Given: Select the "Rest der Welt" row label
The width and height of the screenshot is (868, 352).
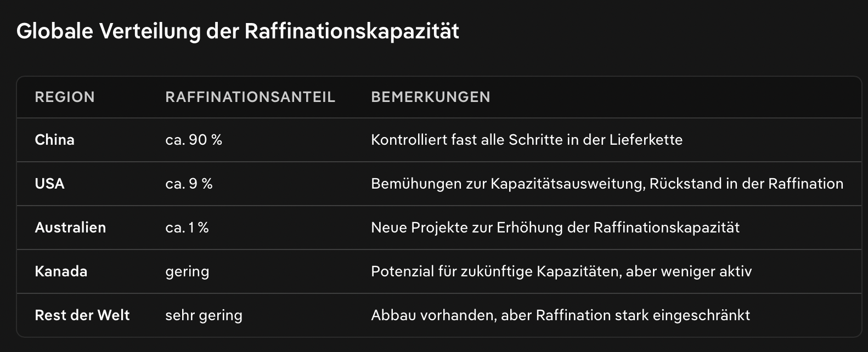Looking at the screenshot, I should [82, 315].
